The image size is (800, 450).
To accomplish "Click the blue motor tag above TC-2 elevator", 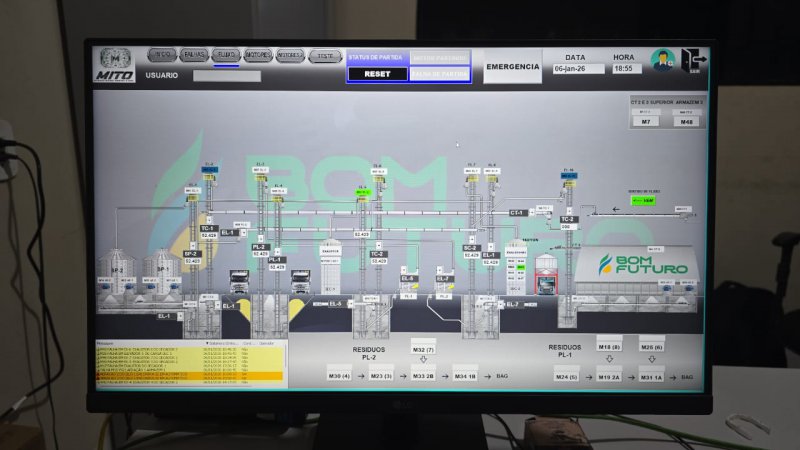I will click(x=569, y=176).
